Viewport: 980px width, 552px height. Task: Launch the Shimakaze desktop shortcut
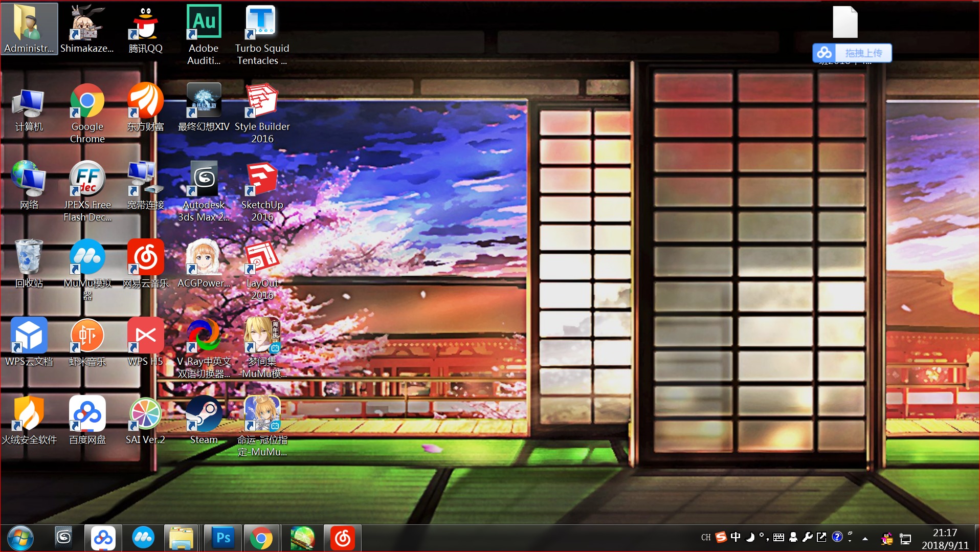pos(87,29)
